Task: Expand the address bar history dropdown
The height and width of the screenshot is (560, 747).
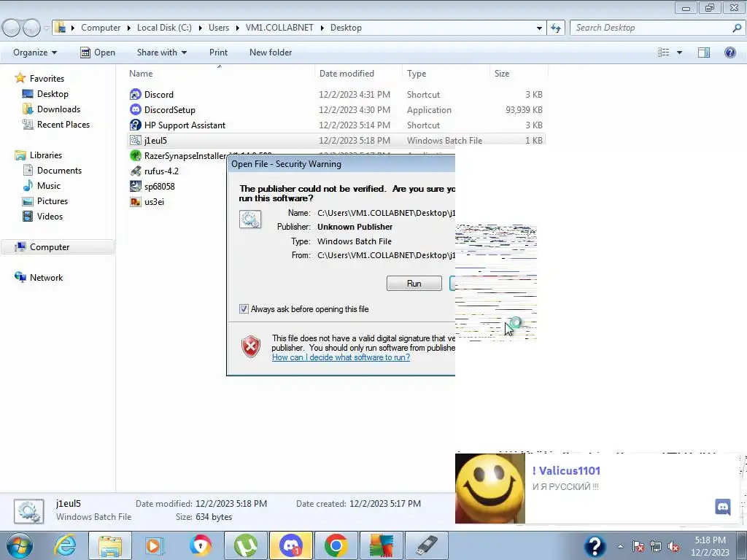Action: 539,28
